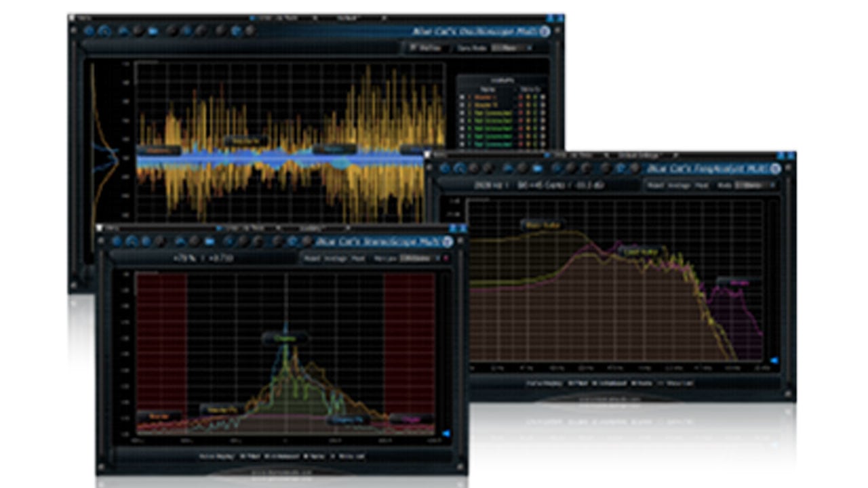Select green center curve label in StereoScope graph
Image resolution: width=868 pixels, height=488 pixels.
point(285,337)
